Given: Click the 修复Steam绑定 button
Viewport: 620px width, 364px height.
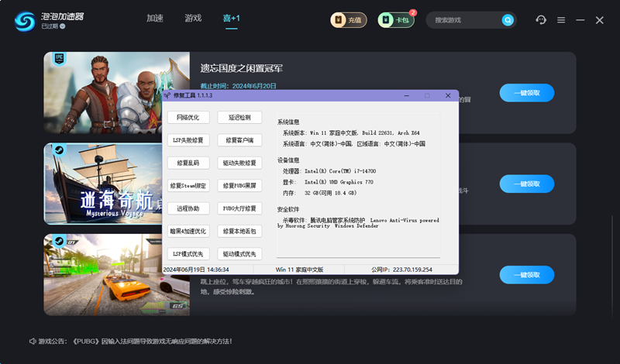Looking at the screenshot, I should 188,186.
